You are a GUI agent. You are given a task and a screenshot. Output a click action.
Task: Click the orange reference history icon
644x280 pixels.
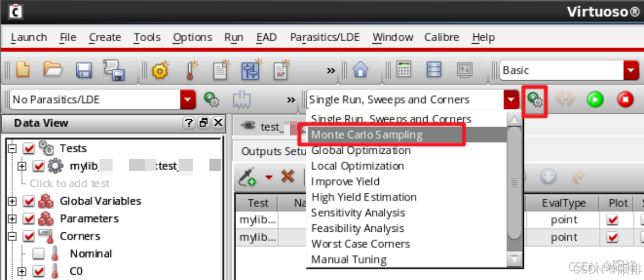pos(565,100)
